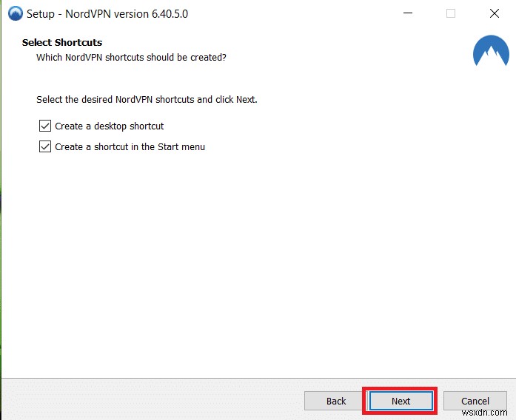Click the NordVPN mountain logo
The image size is (516, 420).
click(x=491, y=50)
